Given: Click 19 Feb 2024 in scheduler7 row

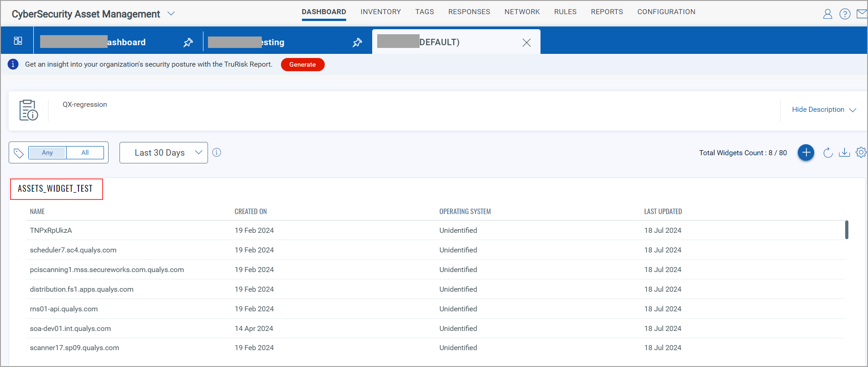Looking at the screenshot, I should 254,250.
